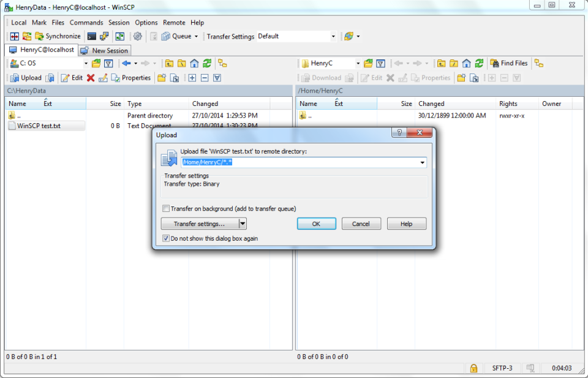Open the Mark menu
This screenshot has width=588, height=378.
coord(39,23)
